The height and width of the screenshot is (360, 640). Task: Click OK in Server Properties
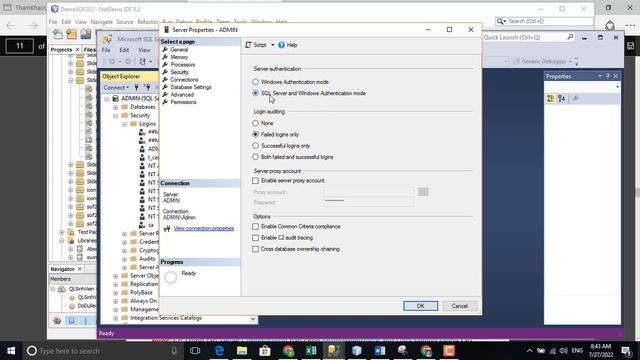click(x=420, y=306)
